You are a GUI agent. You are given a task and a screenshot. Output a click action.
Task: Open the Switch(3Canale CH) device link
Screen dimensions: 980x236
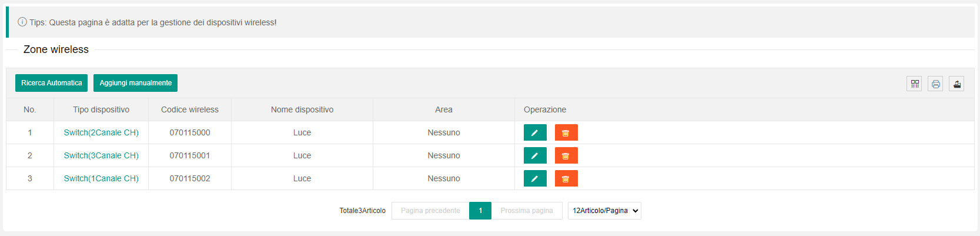tap(101, 155)
